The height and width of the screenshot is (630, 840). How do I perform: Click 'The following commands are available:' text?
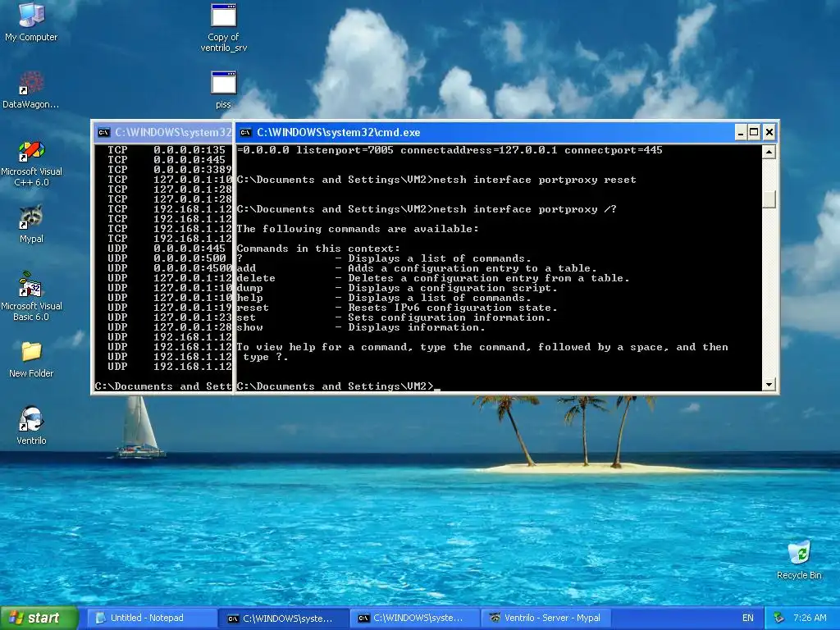pos(358,229)
